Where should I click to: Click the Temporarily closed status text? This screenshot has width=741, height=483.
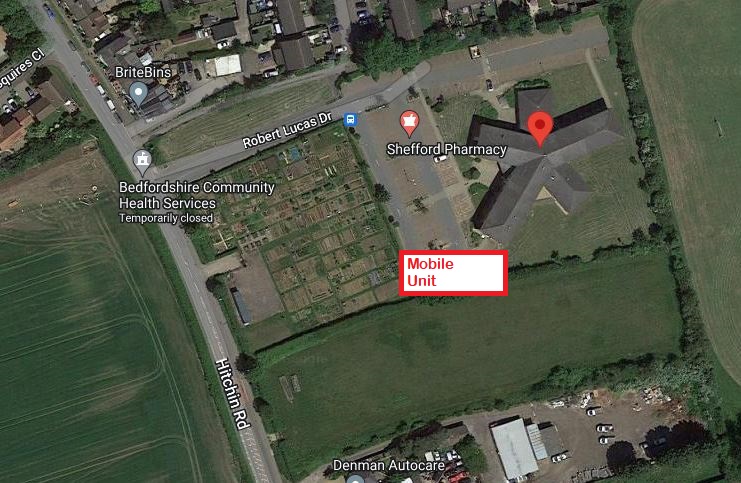[166, 218]
